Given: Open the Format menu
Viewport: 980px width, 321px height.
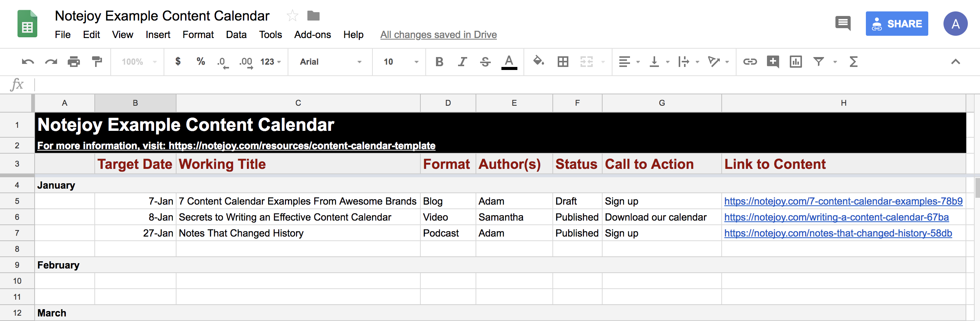Looking at the screenshot, I should [198, 35].
